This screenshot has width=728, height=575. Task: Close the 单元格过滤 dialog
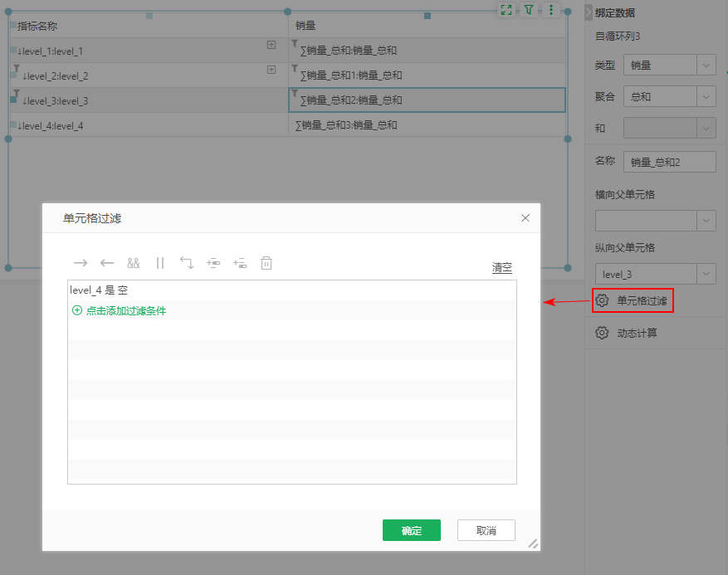point(525,218)
